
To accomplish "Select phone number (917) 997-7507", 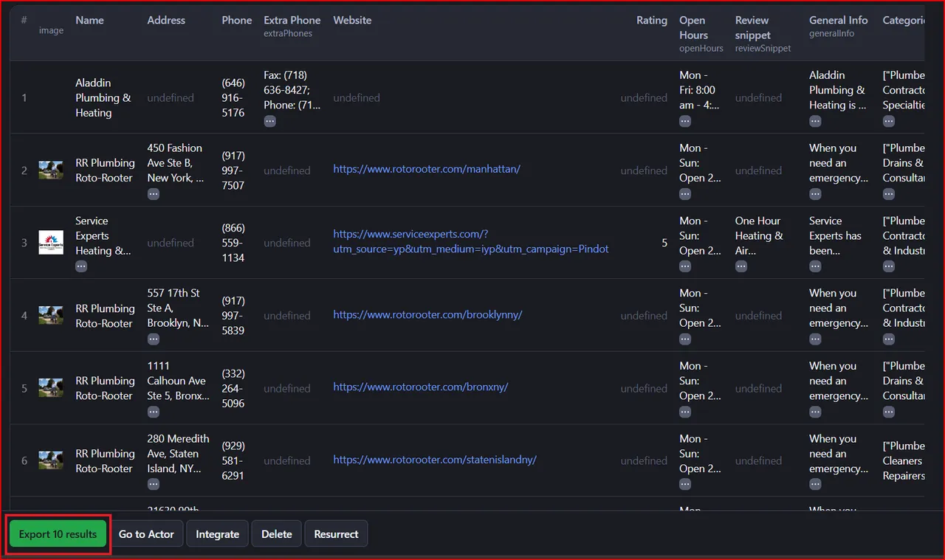I will (x=233, y=170).
